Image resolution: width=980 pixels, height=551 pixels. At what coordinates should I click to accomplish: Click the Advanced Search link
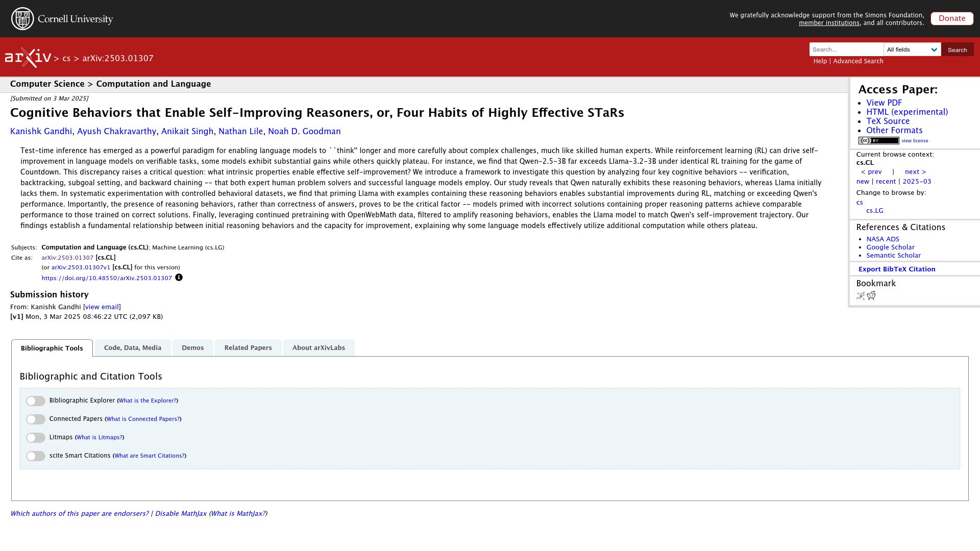pos(858,61)
